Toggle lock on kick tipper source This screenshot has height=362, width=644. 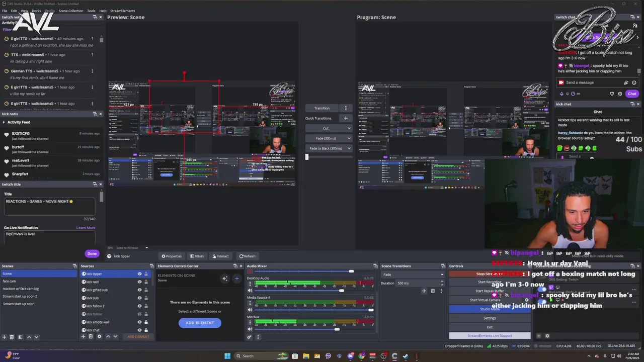click(146, 274)
